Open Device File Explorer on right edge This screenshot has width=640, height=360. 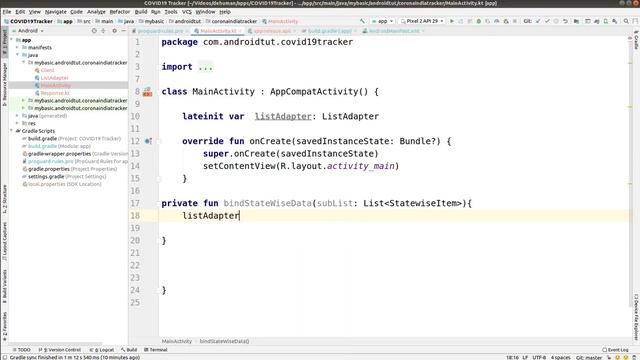(636, 317)
